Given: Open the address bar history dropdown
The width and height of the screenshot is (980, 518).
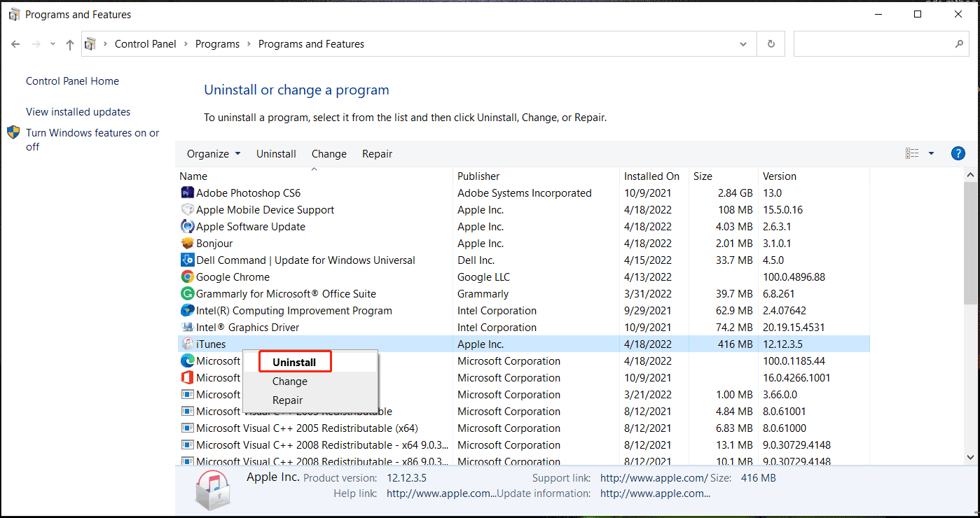Looking at the screenshot, I should tap(743, 43).
